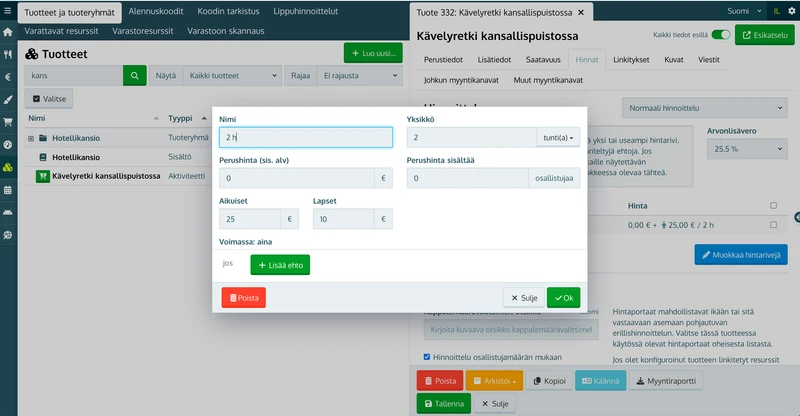Open the IL user badge
Screen dimensions: 800x416
(x=777, y=11)
